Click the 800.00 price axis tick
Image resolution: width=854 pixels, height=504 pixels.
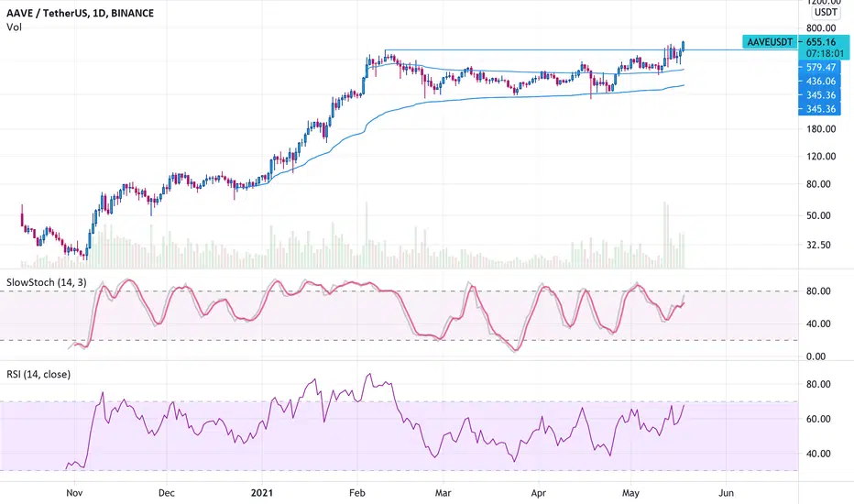coord(821,27)
